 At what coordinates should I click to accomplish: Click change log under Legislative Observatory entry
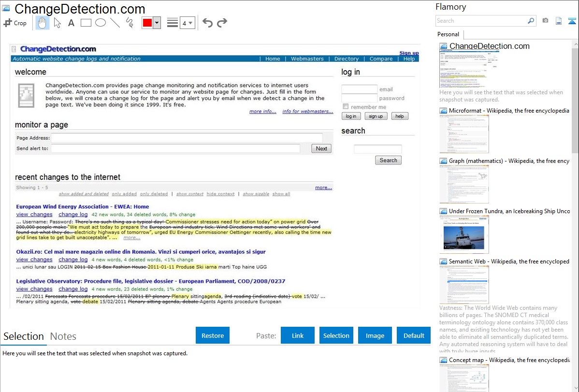[x=73, y=289]
